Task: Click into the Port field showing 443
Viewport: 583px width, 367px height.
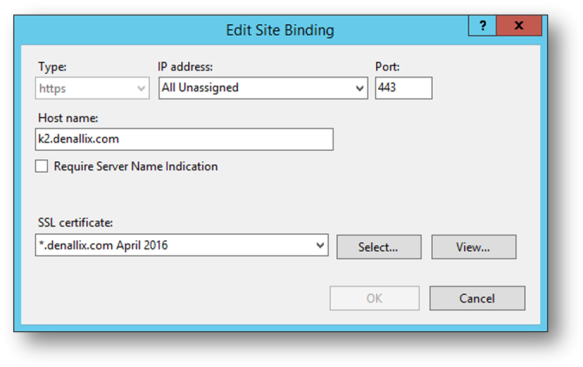Action: (x=403, y=88)
